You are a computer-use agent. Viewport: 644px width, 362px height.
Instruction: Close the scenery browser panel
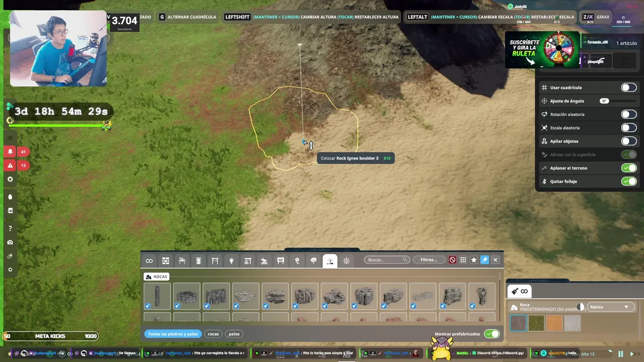pos(495,260)
